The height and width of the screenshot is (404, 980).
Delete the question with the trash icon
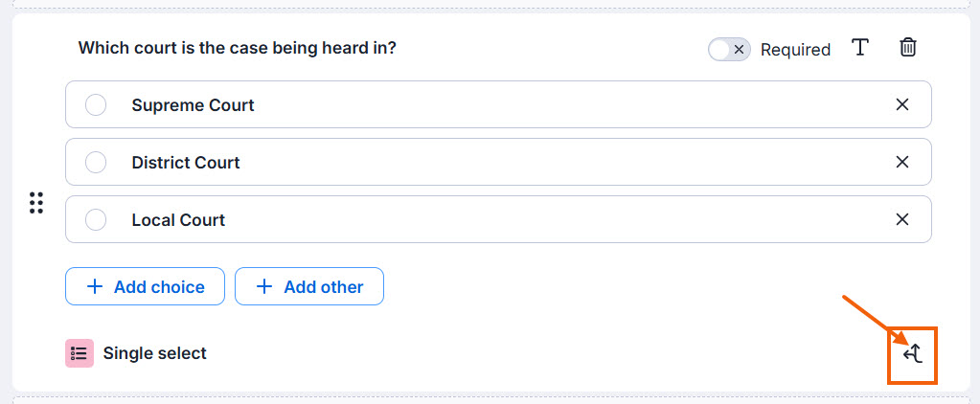coord(907,48)
